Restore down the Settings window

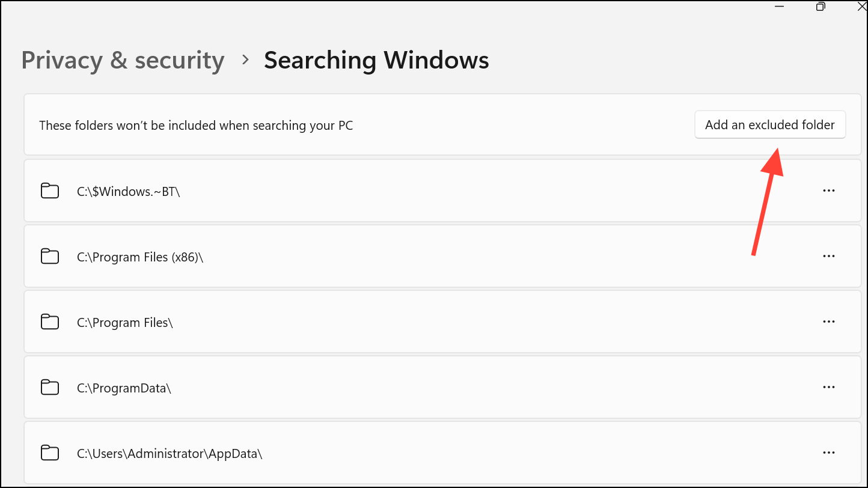[821, 6]
